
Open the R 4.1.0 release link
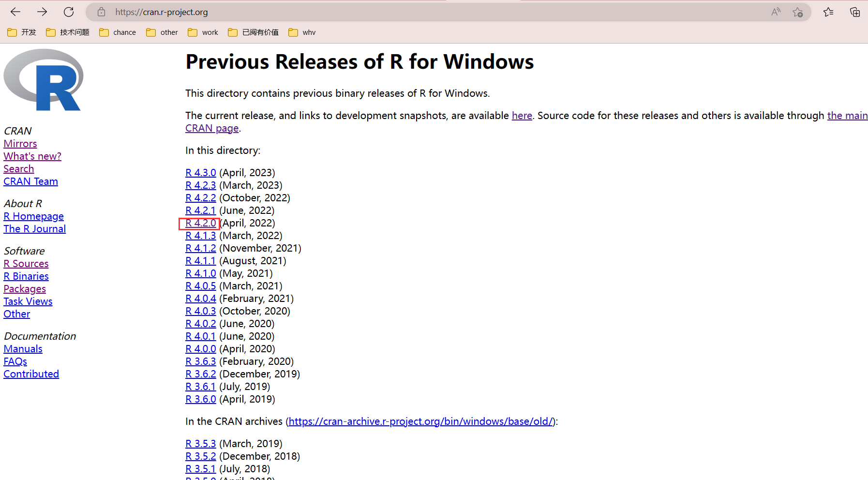click(x=201, y=273)
